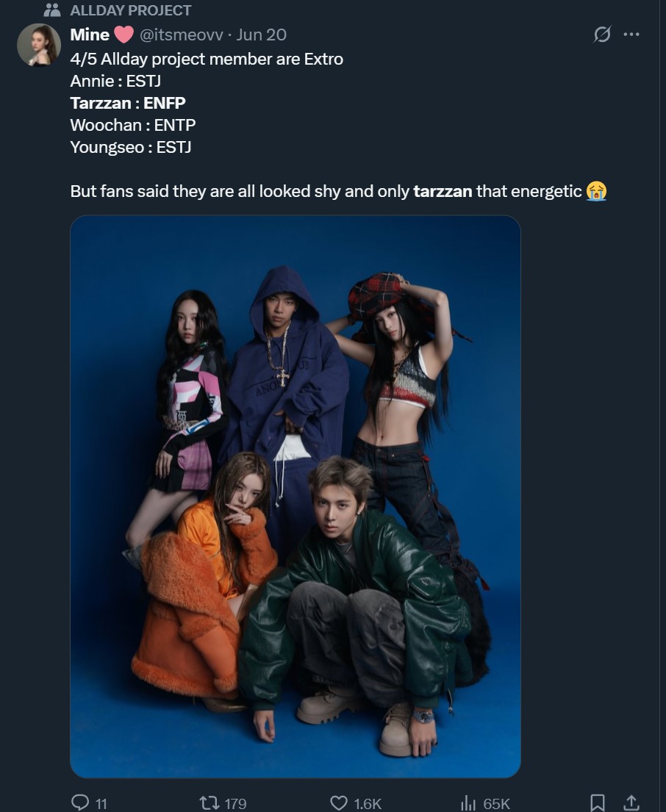This screenshot has width=666, height=812.
Task: Click the display name Mine
Action: click(90, 35)
